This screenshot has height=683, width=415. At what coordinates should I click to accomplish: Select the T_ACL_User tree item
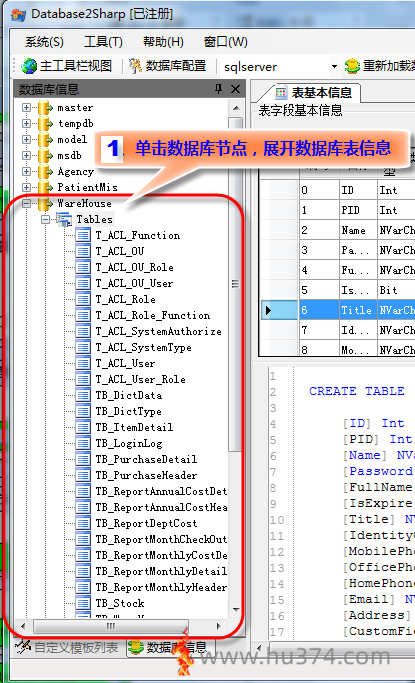coord(125,363)
